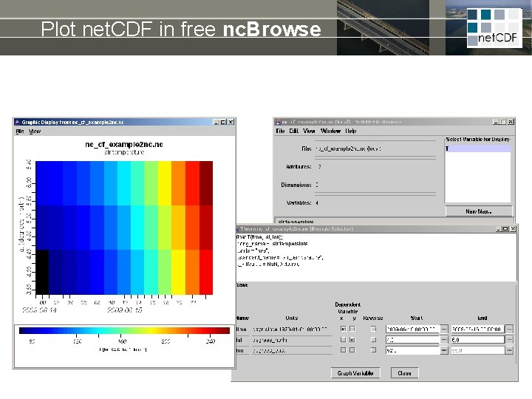Minimize the NetCDF File Browser window
This screenshot has width=532, height=399.
496,121
